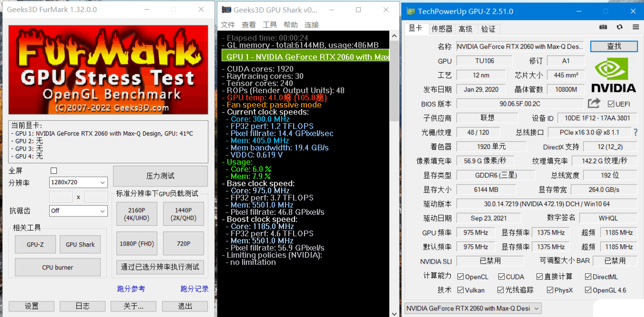Toggle the 直接计算 checkbox
644x317 pixels.
point(540,277)
